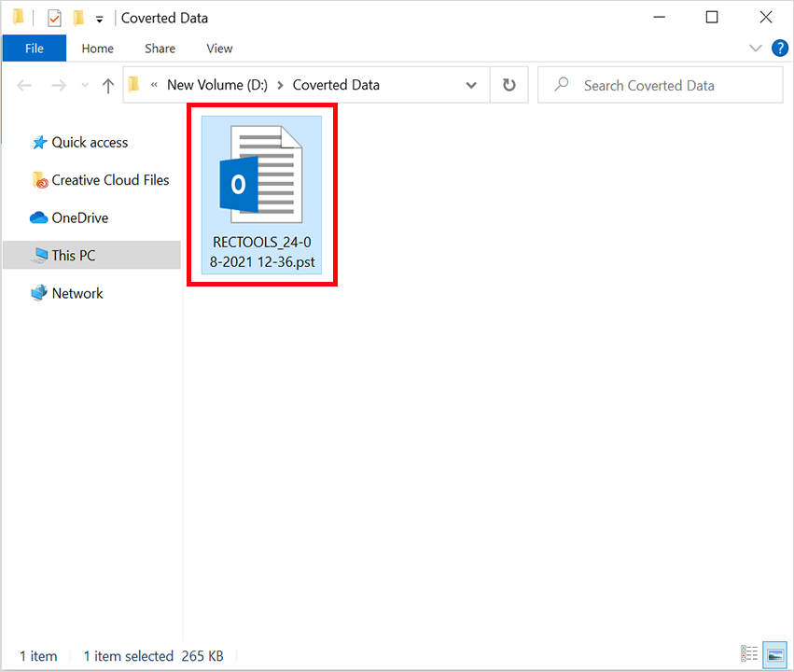The image size is (794, 672).
Task: Expand the ribbon with chevron arrow
Action: (755, 49)
